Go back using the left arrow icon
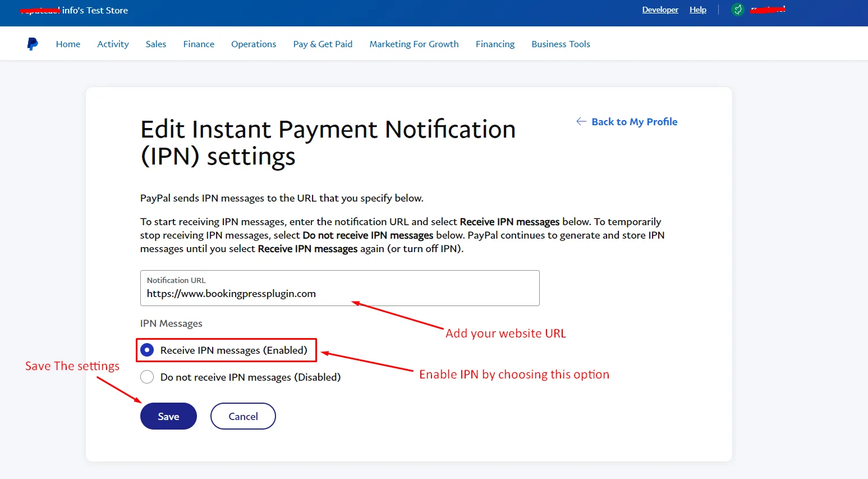Screen dimensions: 868x479 click(581, 121)
